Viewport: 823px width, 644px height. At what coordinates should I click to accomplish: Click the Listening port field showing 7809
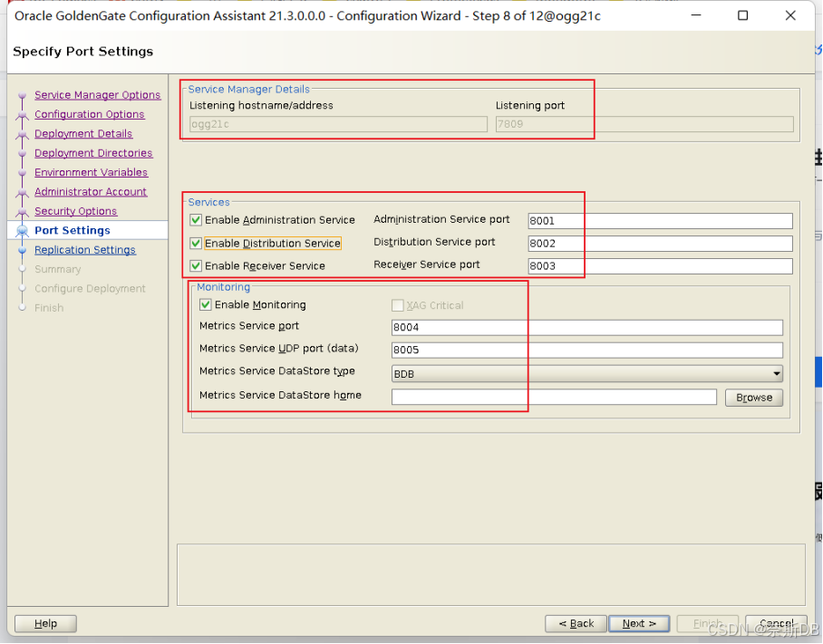click(644, 124)
